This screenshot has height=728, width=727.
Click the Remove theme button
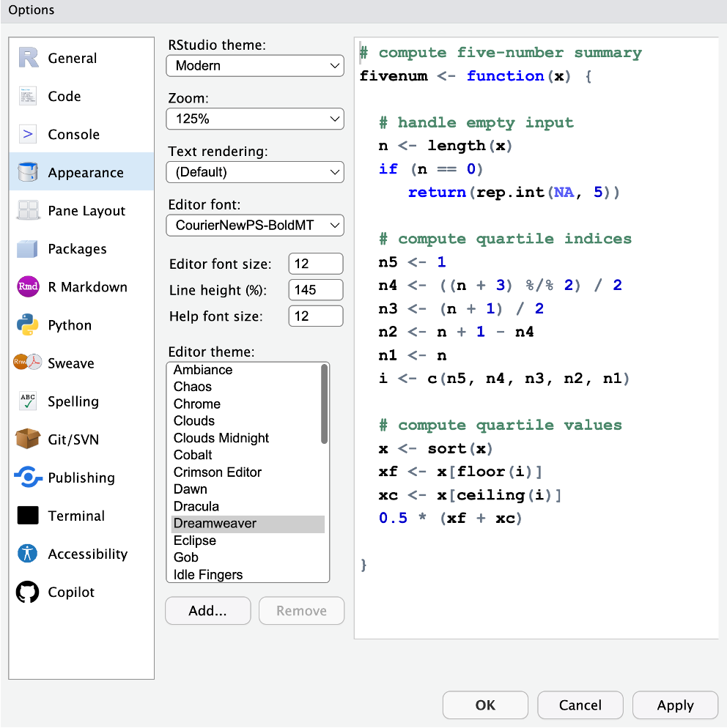(301, 611)
